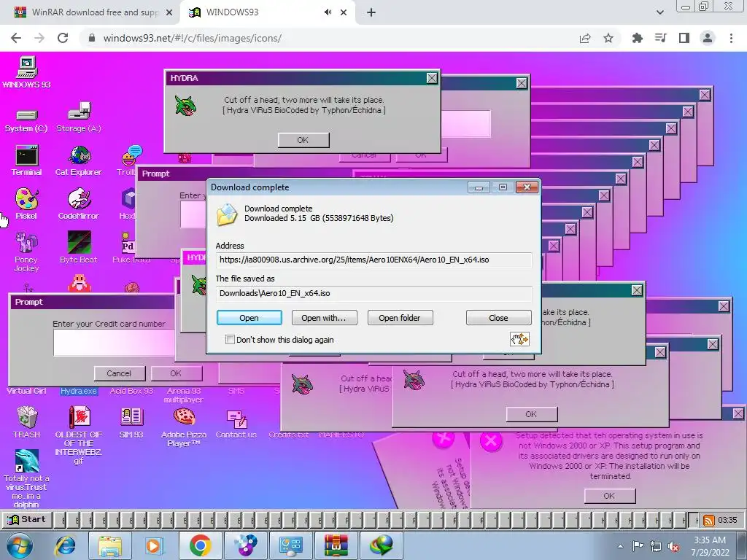The image size is (747, 560).
Task: Click the Chrome extensions puzzle icon
Action: click(x=637, y=38)
